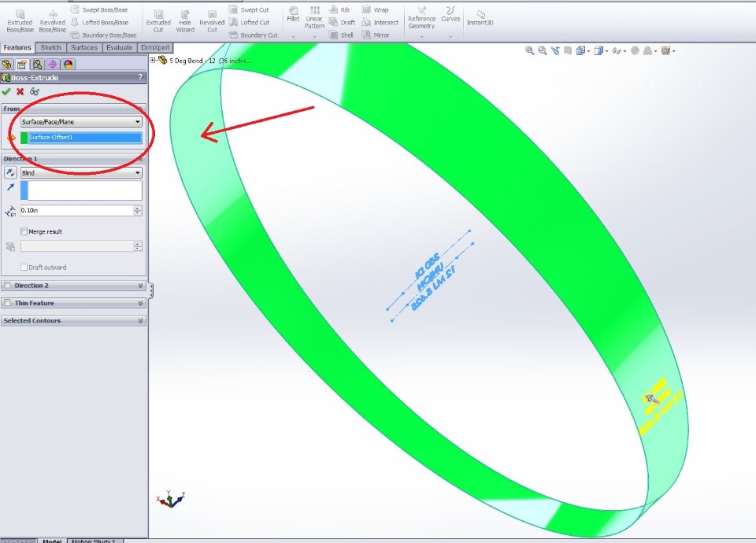Click the Reverse Direction button

coord(10,172)
